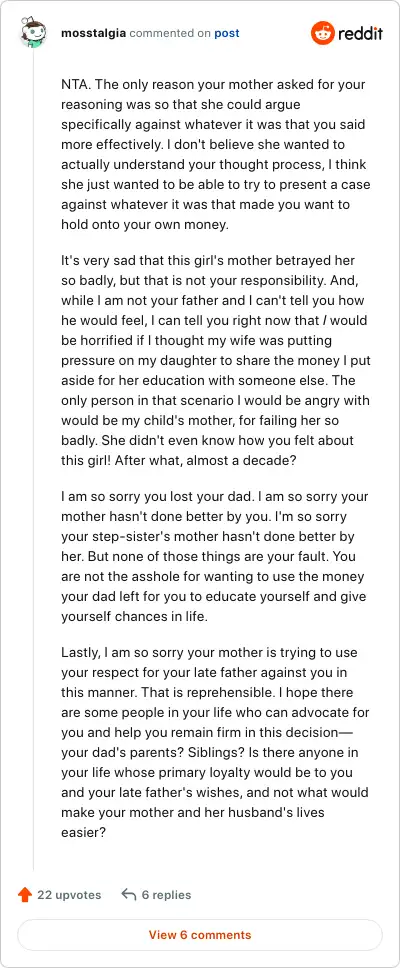This screenshot has width=400, height=968.
Task: Click the paragraph starting "It's very sad"
Action: pyautogui.click(x=215, y=360)
